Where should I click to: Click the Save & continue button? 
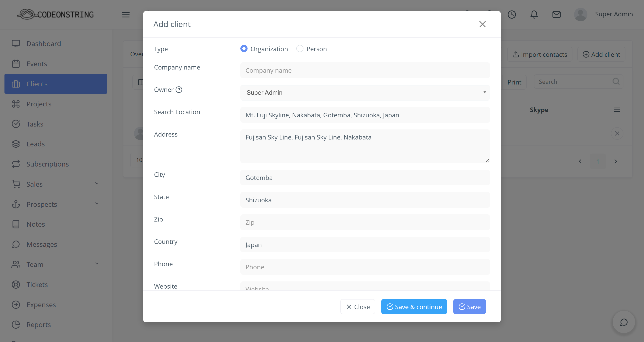click(x=414, y=306)
